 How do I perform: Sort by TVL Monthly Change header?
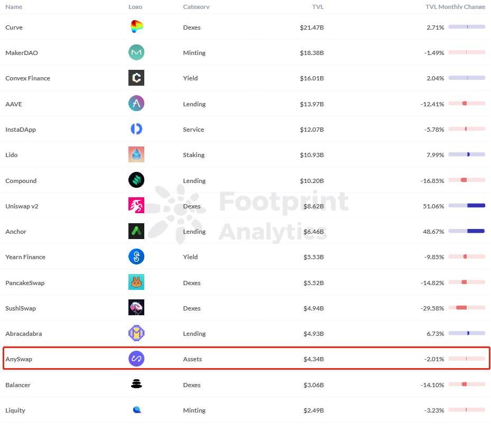[x=455, y=7]
